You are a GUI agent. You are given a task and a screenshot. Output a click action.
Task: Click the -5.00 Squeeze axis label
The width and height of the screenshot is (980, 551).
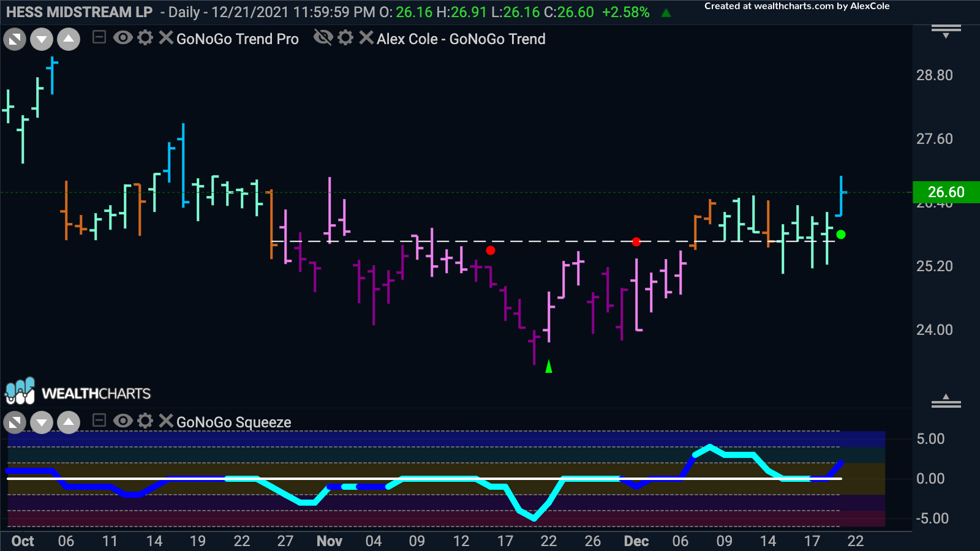pos(932,519)
